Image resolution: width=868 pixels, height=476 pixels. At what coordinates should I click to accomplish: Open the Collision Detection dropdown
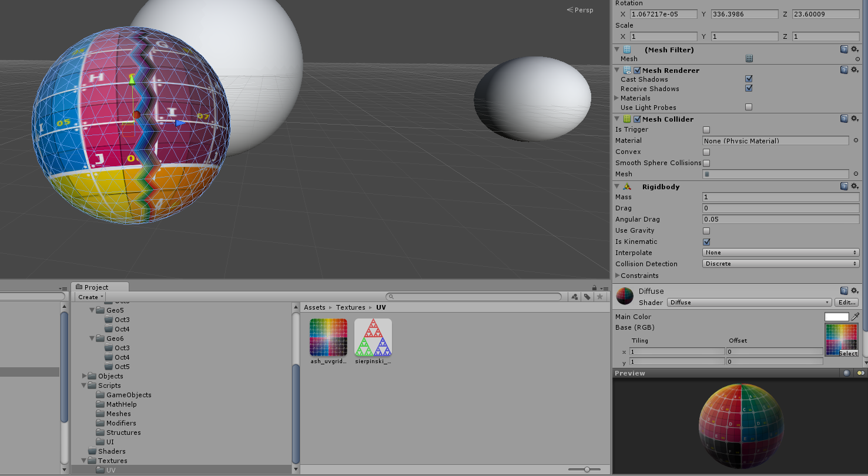click(781, 264)
